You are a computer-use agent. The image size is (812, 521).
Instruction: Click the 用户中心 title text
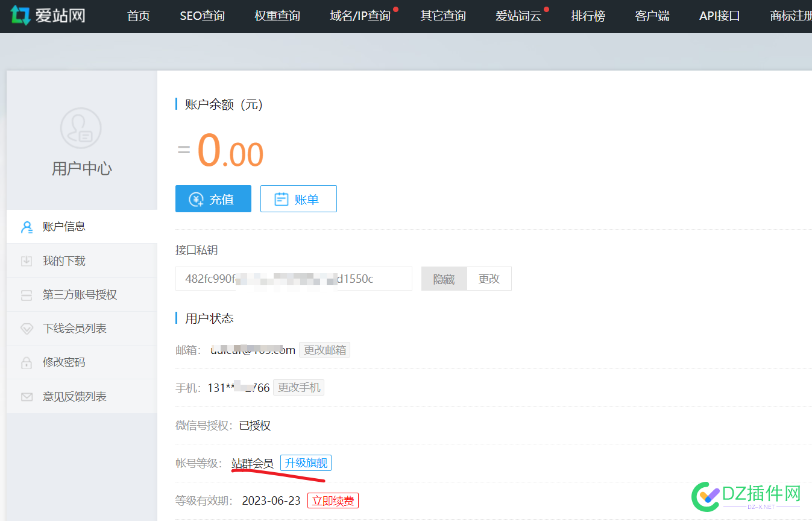coord(82,169)
